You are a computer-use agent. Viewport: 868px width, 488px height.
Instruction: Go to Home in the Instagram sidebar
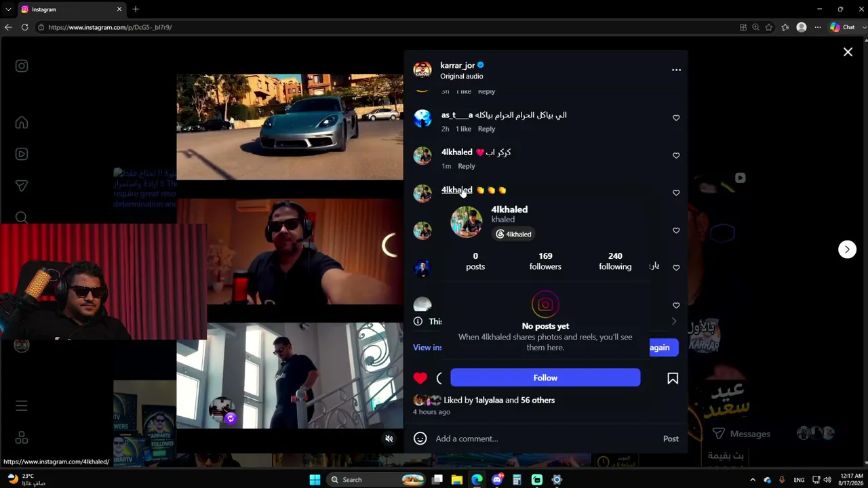pos(22,123)
